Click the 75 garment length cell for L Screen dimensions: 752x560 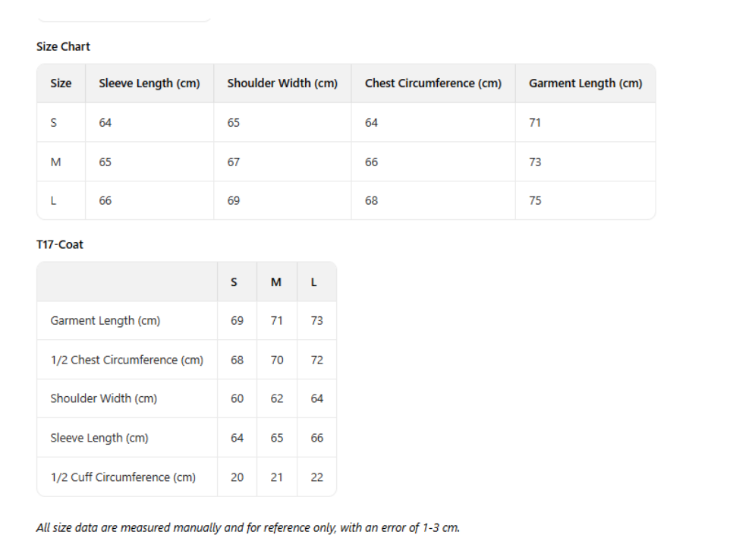pos(535,200)
